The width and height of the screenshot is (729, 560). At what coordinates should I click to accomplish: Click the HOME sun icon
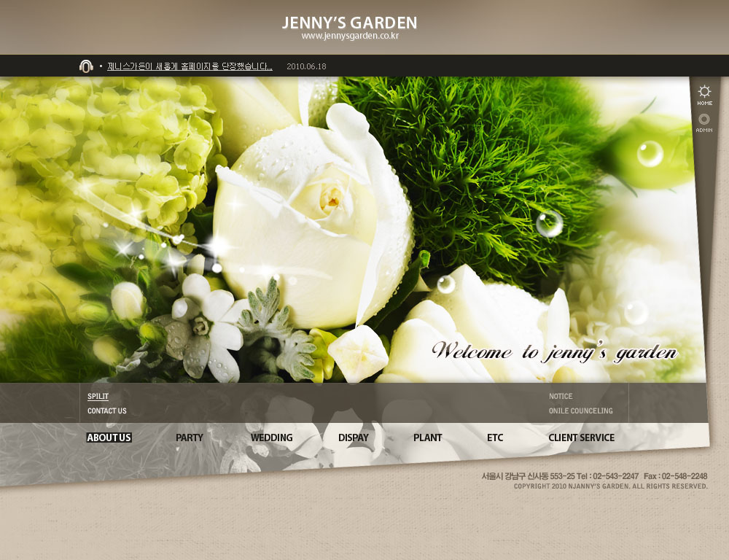coord(704,92)
